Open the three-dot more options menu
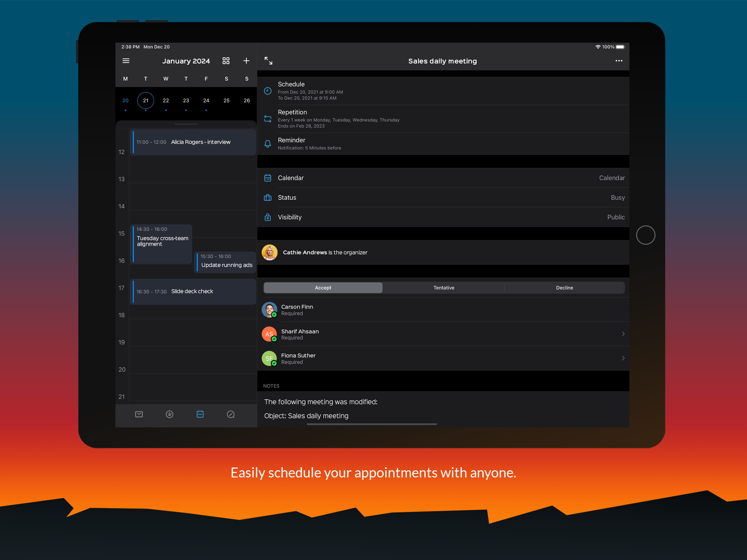Image resolution: width=747 pixels, height=560 pixels. coord(619,61)
